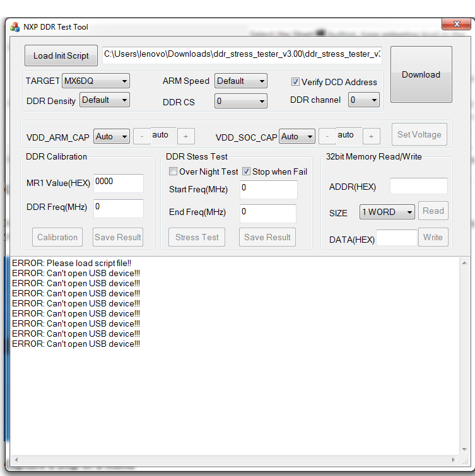
Task: Click the log scroll up arrow
Action: click(x=464, y=263)
